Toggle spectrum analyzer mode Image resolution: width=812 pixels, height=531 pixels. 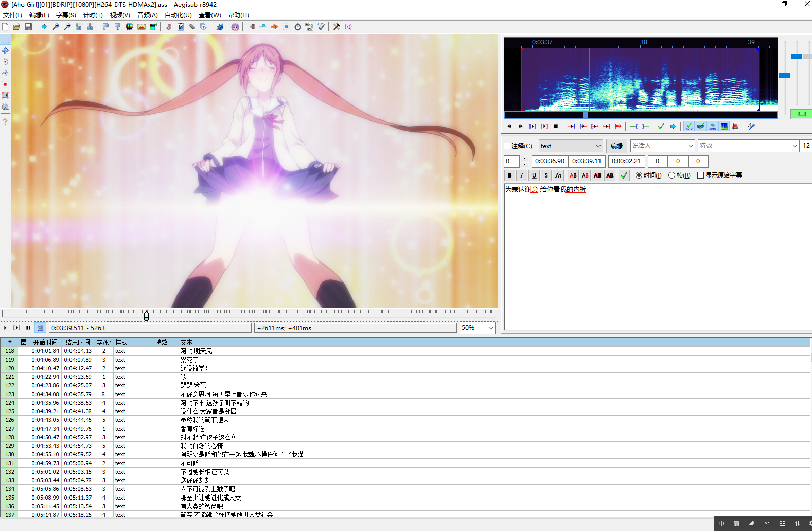[x=724, y=126]
